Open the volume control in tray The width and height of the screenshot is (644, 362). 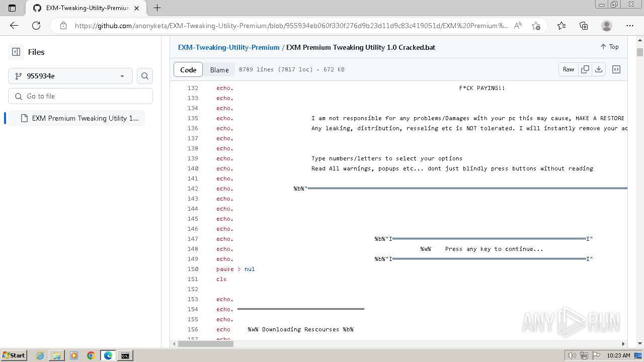(572, 355)
